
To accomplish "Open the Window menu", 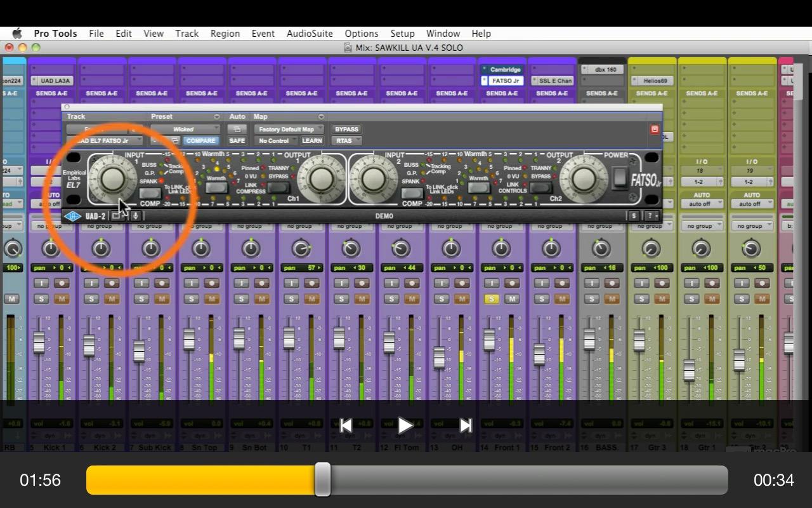I will tap(443, 34).
